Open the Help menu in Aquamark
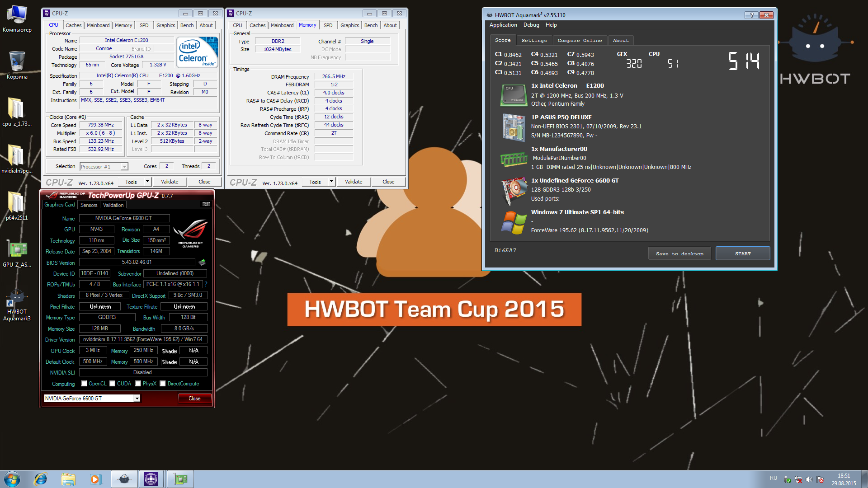The height and width of the screenshot is (488, 868). coord(551,25)
